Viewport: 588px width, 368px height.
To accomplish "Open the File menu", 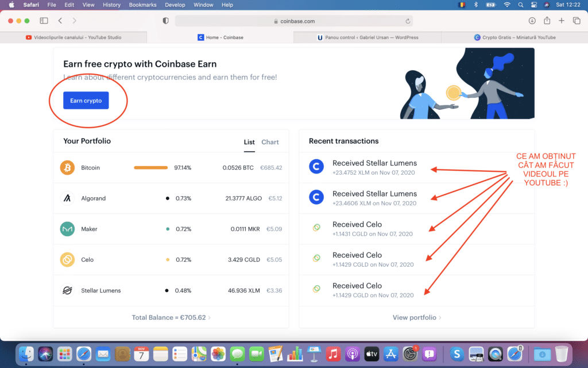I will click(x=52, y=5).
